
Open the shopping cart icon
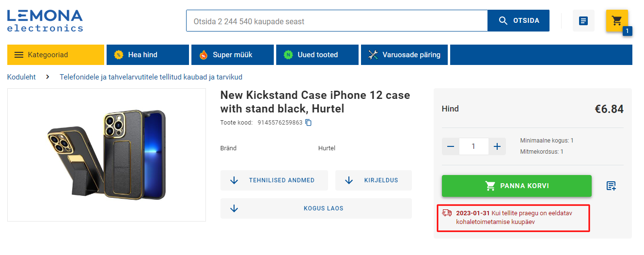[617, 21]
